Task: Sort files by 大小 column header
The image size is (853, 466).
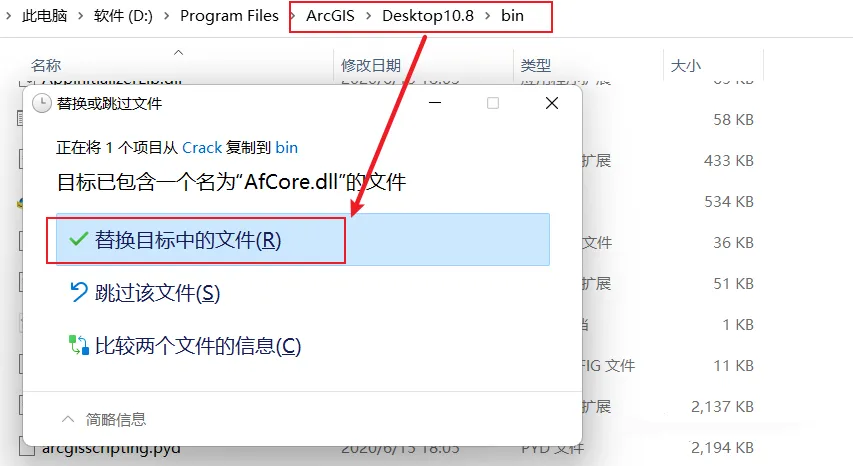Action: [x=685, y=66]
